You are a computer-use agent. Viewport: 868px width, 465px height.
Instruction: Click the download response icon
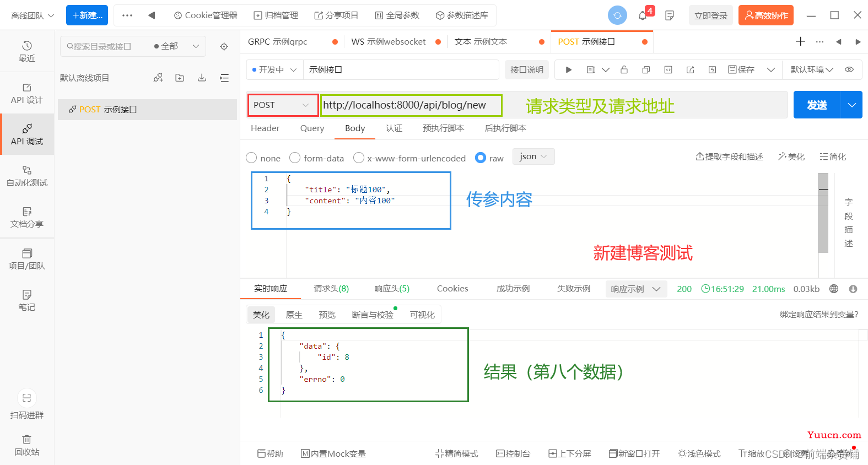tap(853, 289)
